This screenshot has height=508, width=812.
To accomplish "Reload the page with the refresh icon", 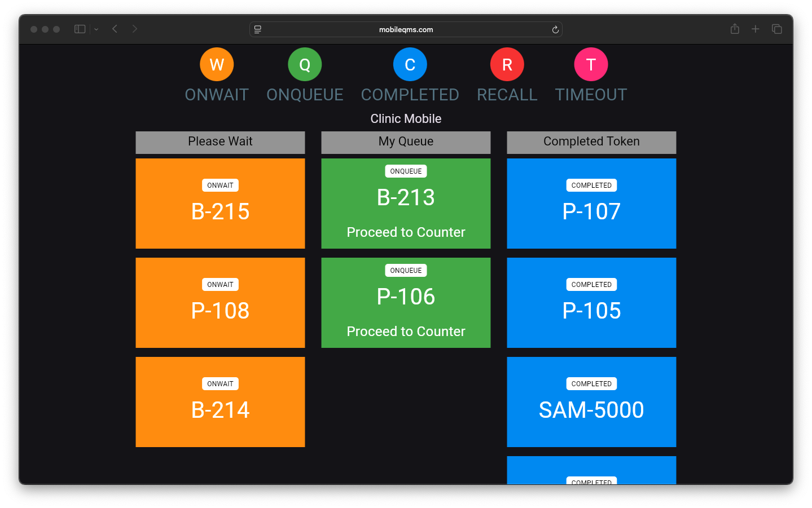I will 555,30.
